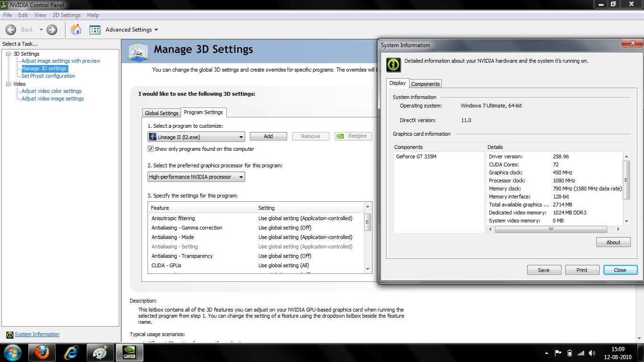Open Paint from the taskbar
Image resolution: width=644 pixels, height=362 pixels.
click(100, 353)
